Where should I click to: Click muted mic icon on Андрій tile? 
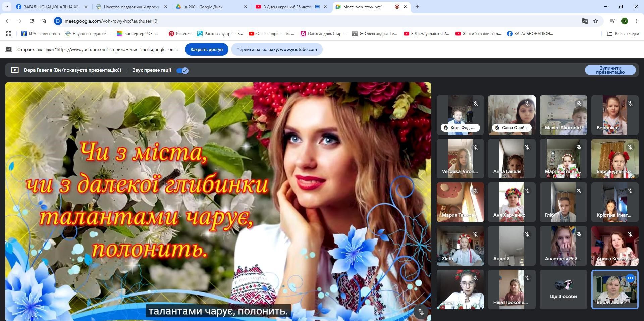pos(527,234)
